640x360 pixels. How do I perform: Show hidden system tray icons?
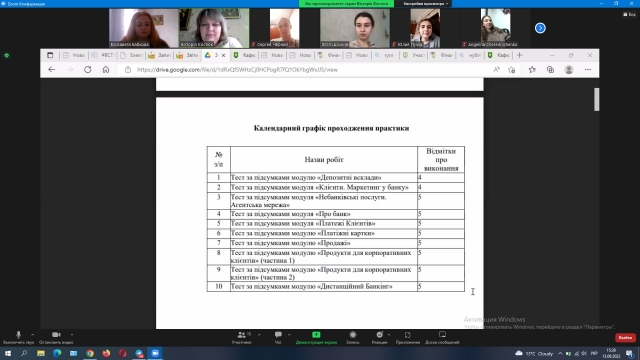point(560,353)
